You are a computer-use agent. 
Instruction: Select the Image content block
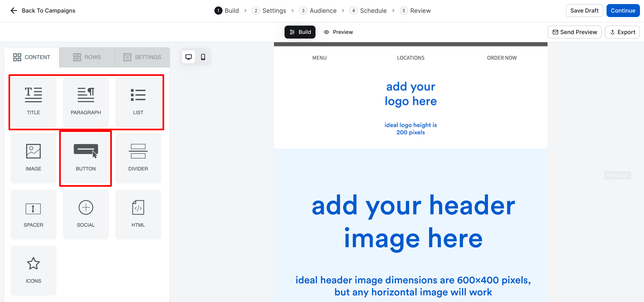[x=33, y=158]
